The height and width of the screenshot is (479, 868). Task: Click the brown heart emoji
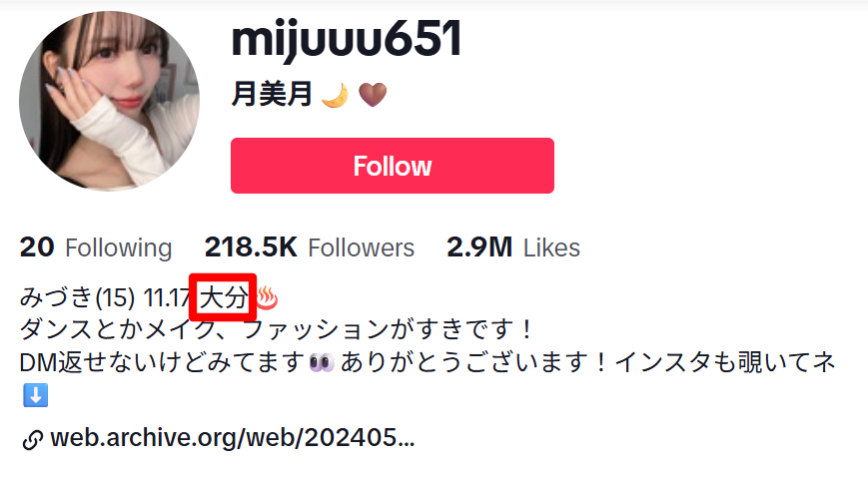[x=373, y=95]
